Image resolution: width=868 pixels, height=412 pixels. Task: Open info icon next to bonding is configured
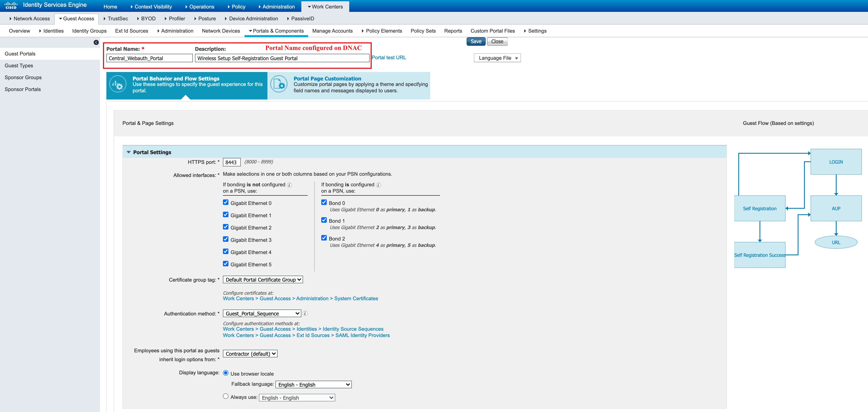tap(378, 185)
